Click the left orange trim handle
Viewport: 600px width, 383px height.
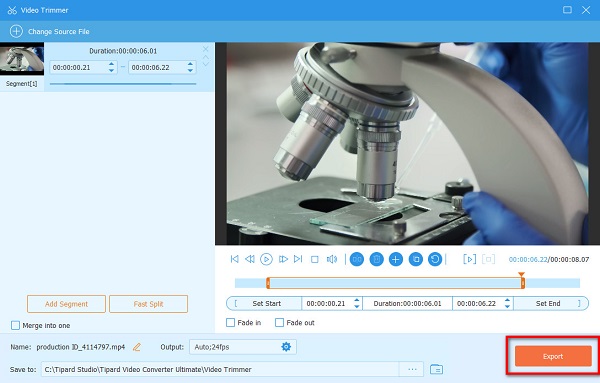pyautogui.click(x=268, y=283)
